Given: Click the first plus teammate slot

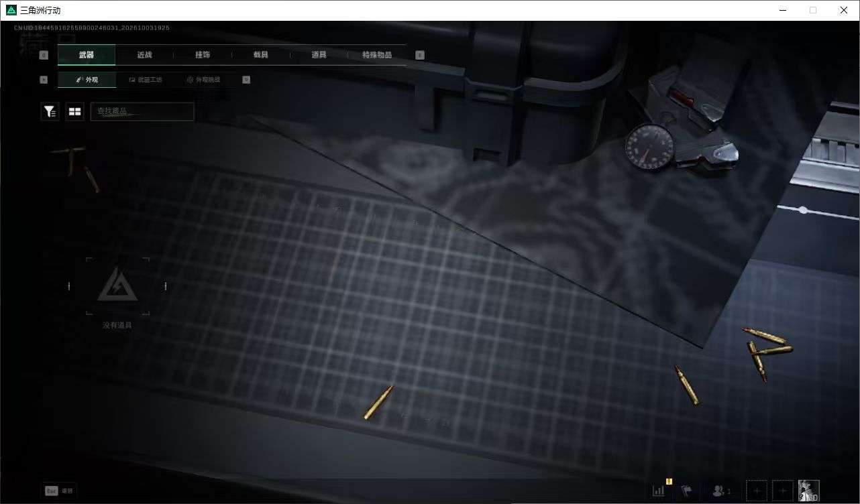Looking at the screenshot, I should pos(757,491).
